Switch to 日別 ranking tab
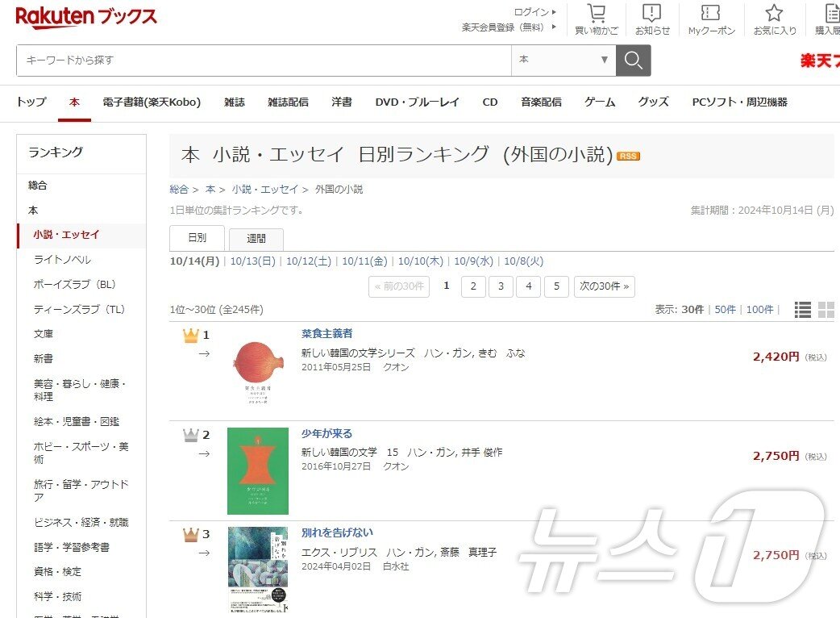 198,238
